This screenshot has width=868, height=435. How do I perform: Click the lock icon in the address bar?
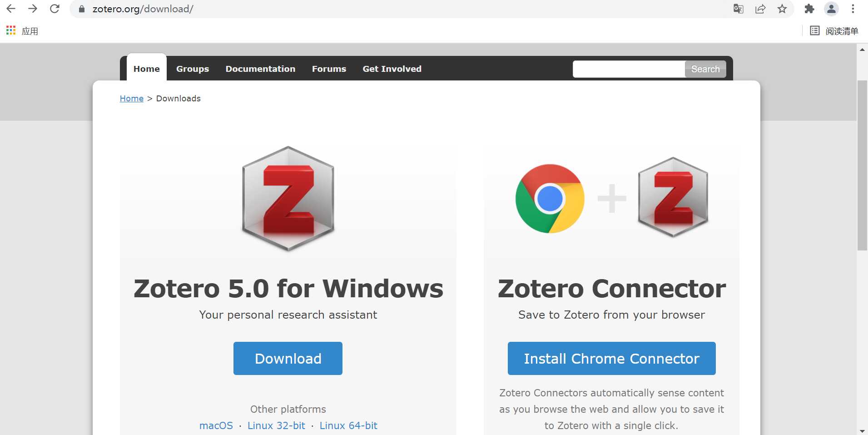coord(82,9)
